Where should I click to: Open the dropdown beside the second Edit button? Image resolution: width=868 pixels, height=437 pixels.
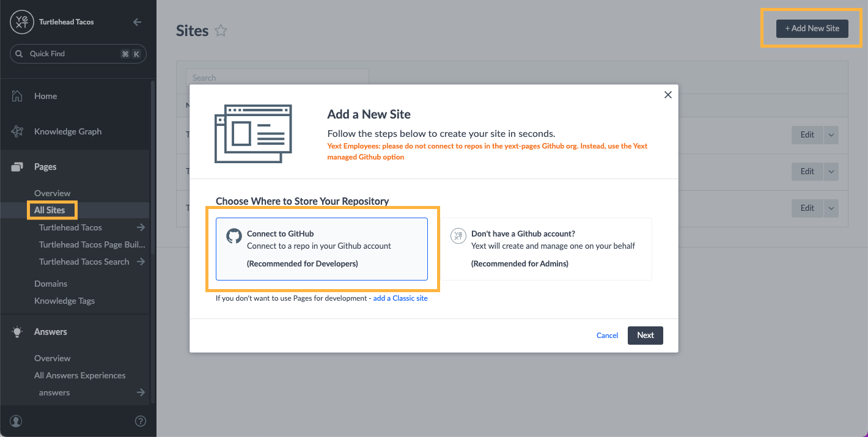pyautogui.click(x=831, y=172)
